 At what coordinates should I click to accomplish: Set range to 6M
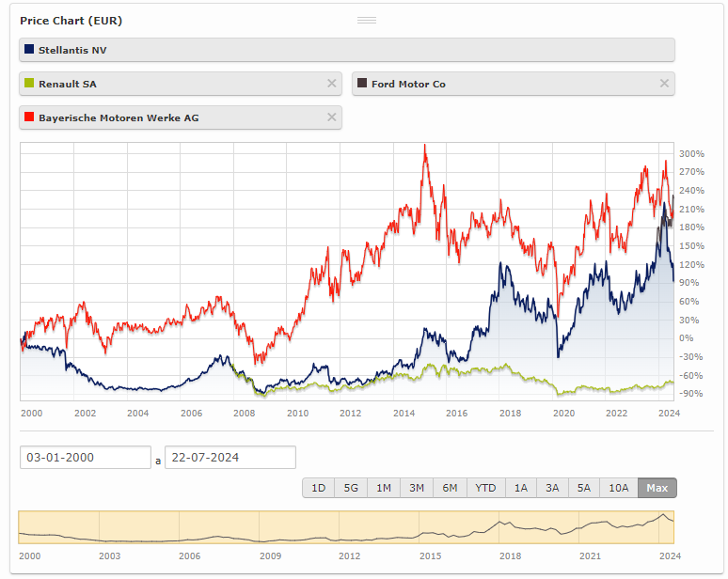[450, 488]
